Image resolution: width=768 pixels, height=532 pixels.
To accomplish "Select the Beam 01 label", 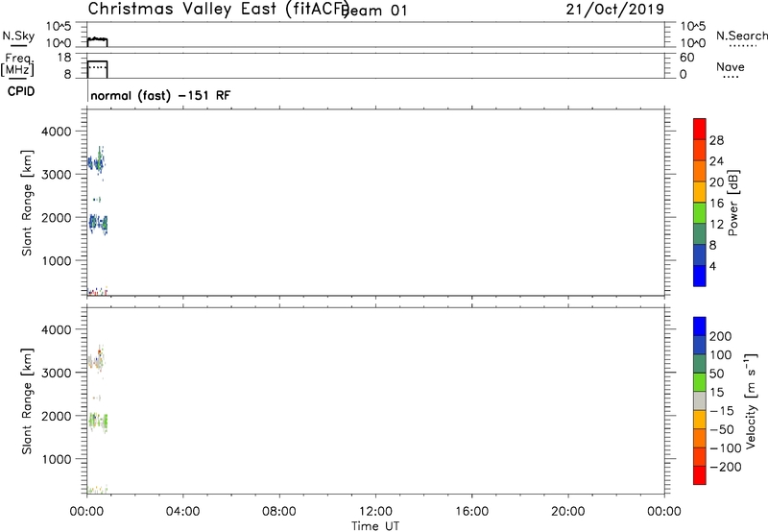I will [x=374, y=11].
